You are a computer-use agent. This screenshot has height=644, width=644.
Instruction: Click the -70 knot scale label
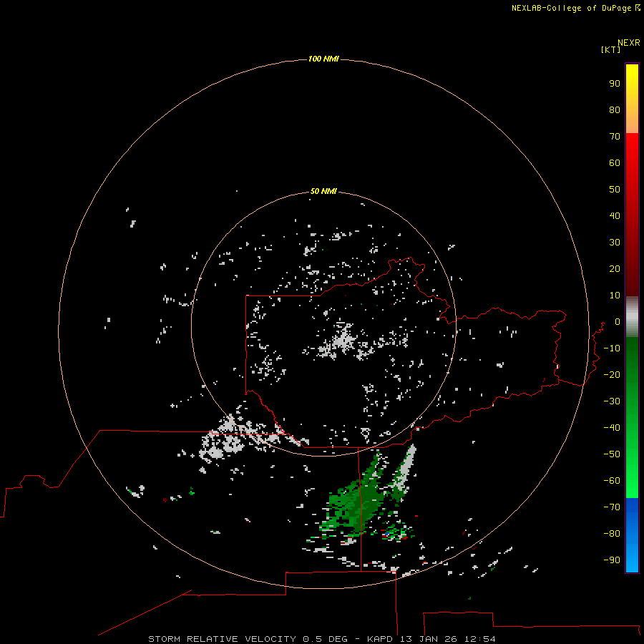(612, 507)
